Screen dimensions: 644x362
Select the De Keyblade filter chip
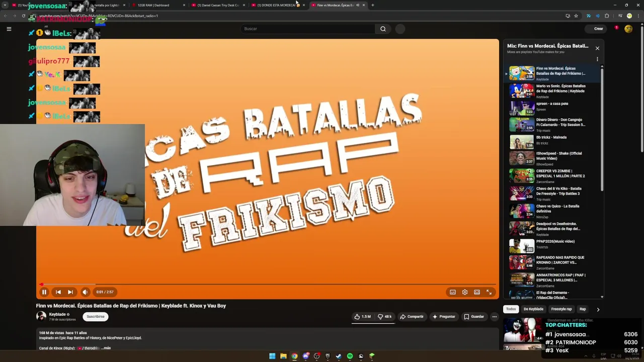tap(533, 309)
